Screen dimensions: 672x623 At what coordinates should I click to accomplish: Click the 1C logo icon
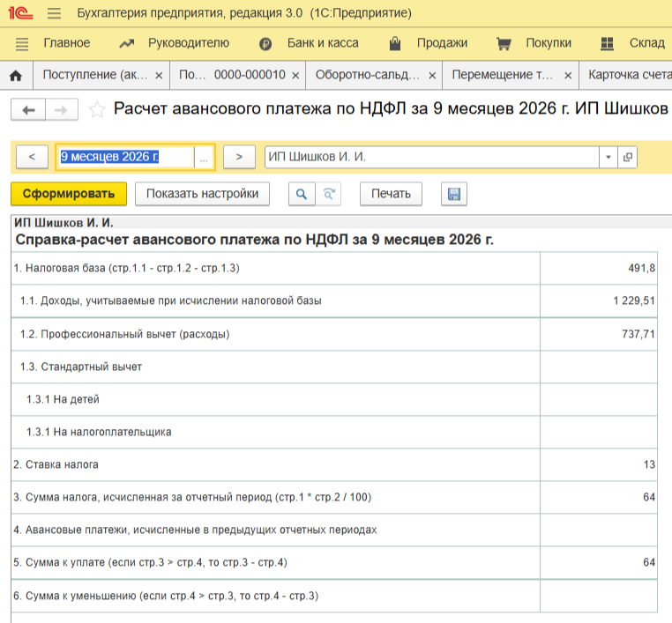coord(20,13)
